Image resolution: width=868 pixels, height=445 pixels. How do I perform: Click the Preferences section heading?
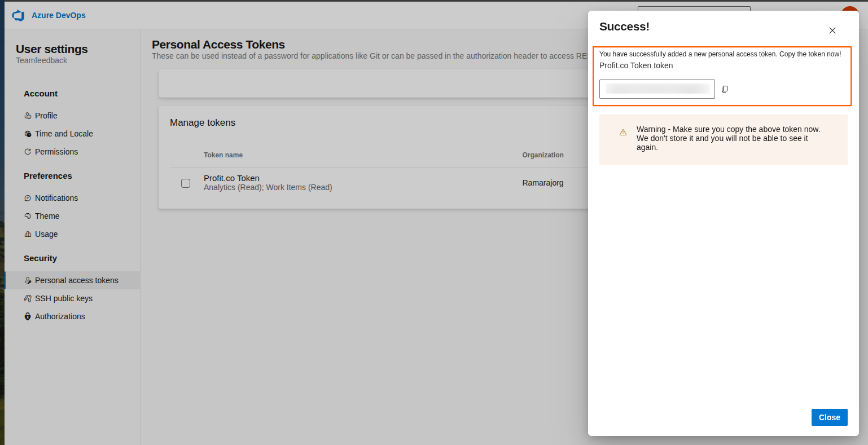pos(48,176)
